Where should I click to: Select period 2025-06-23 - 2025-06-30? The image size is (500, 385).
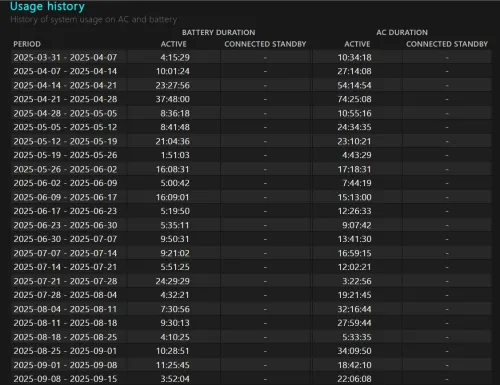pyautogui.click(x=65, y=225)
